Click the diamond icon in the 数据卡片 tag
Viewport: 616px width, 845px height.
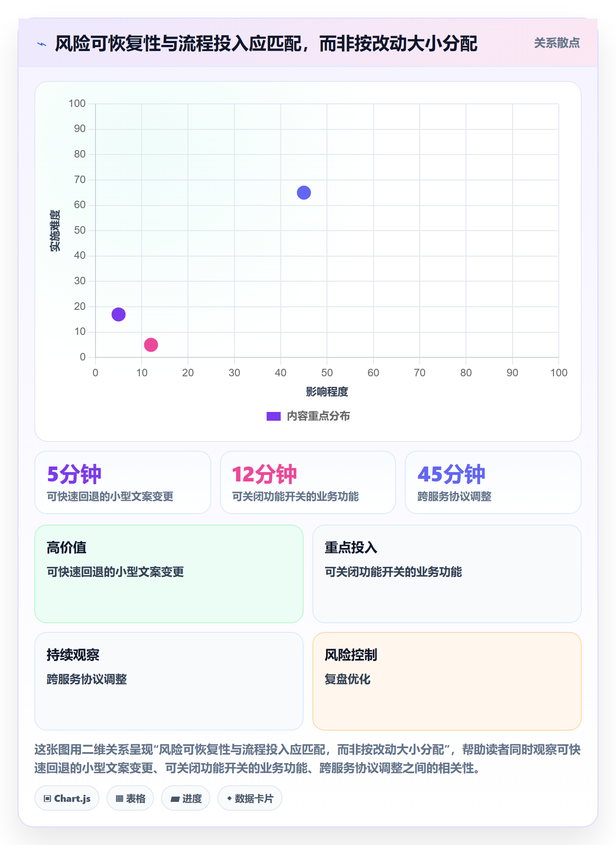(229, 798)
